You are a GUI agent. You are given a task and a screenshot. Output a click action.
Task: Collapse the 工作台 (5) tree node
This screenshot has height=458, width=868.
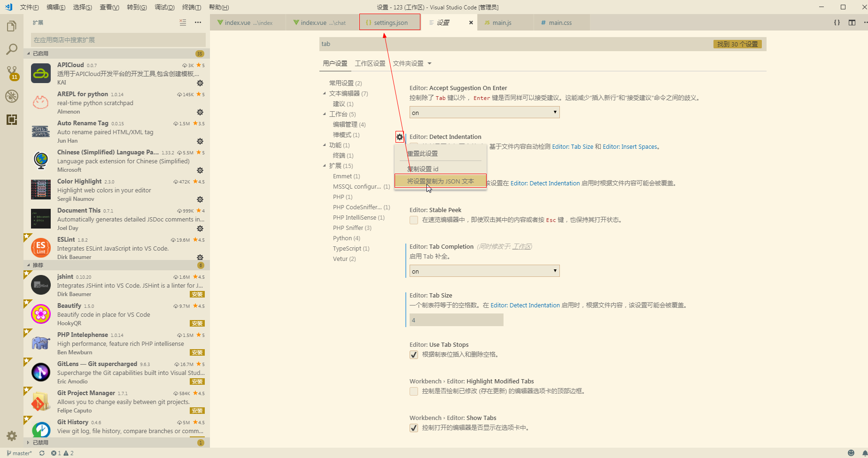pos(325,114)
